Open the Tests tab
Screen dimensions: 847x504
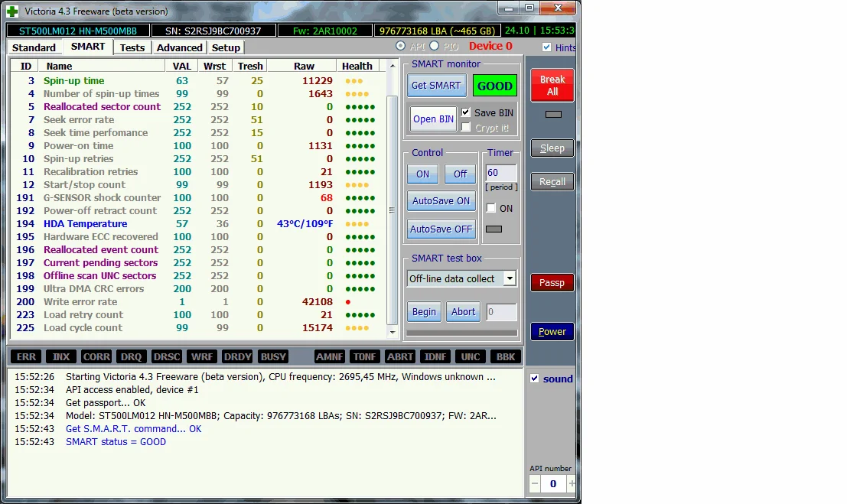tap(132, 47)
